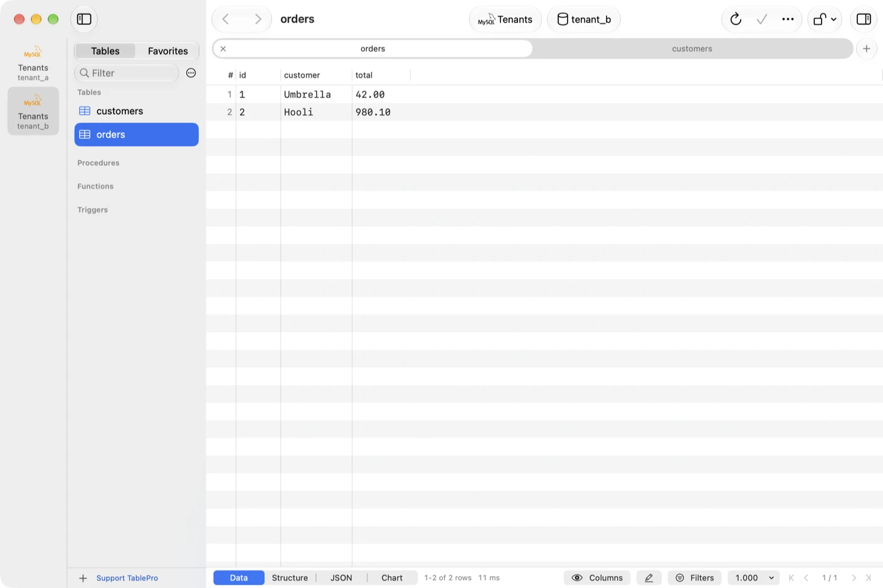
Task: Jump to the last page of results
Action: (x=869, y=578)
